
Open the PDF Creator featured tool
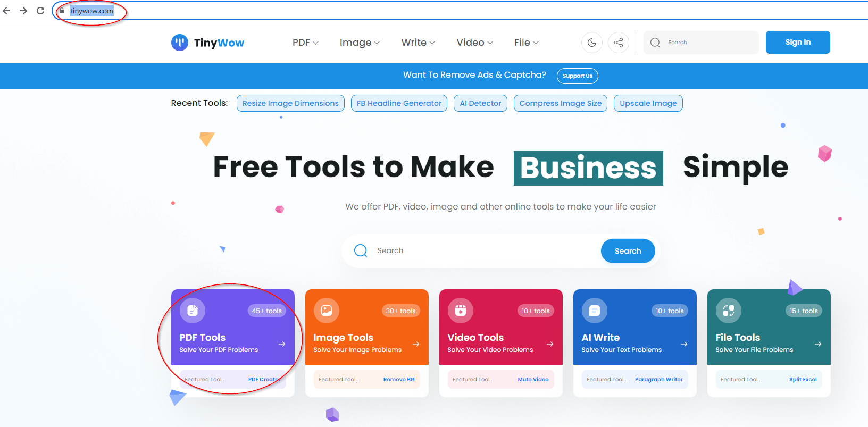tap(264, 380)
